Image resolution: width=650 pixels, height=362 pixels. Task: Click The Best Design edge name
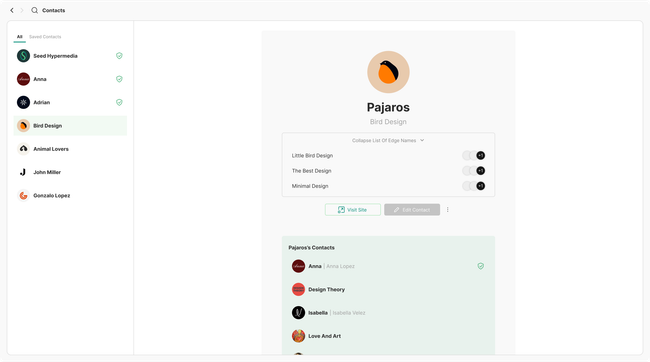point(311,171)
